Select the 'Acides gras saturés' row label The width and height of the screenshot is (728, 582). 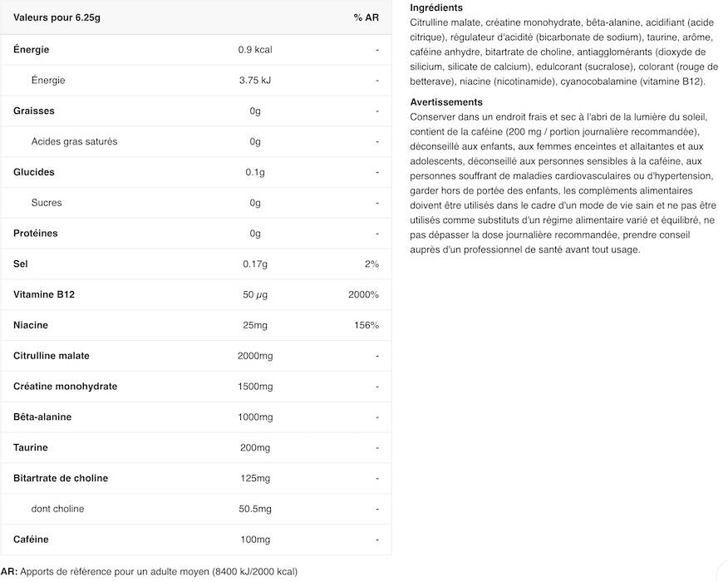click(x=74, y=141)
